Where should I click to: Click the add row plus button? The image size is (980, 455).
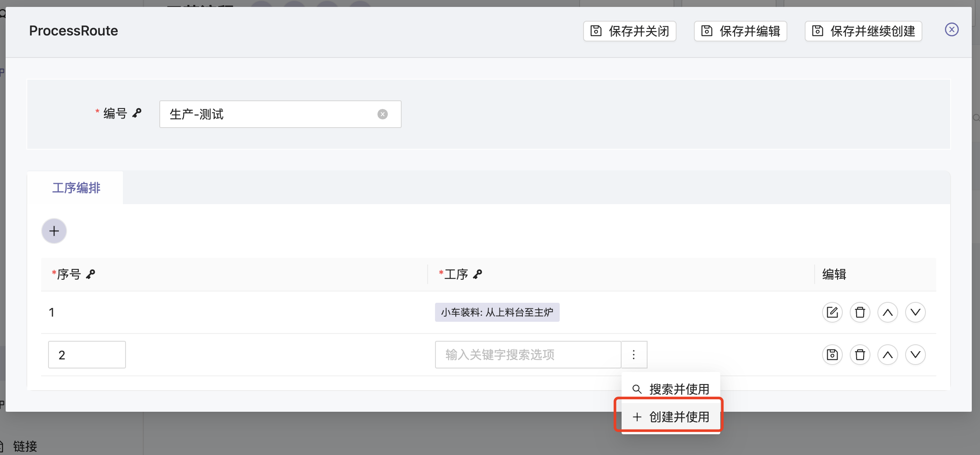[54, 231]
